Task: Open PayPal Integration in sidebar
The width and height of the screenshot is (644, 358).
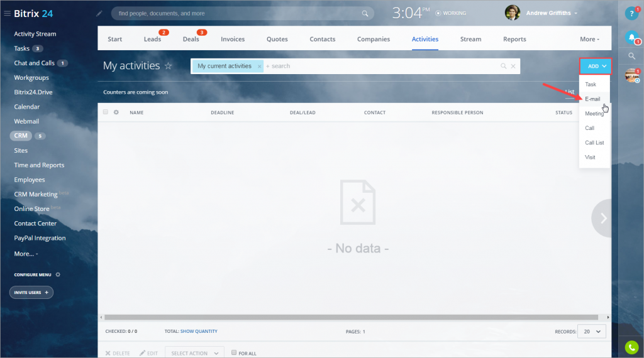Action: click(40, 238)
